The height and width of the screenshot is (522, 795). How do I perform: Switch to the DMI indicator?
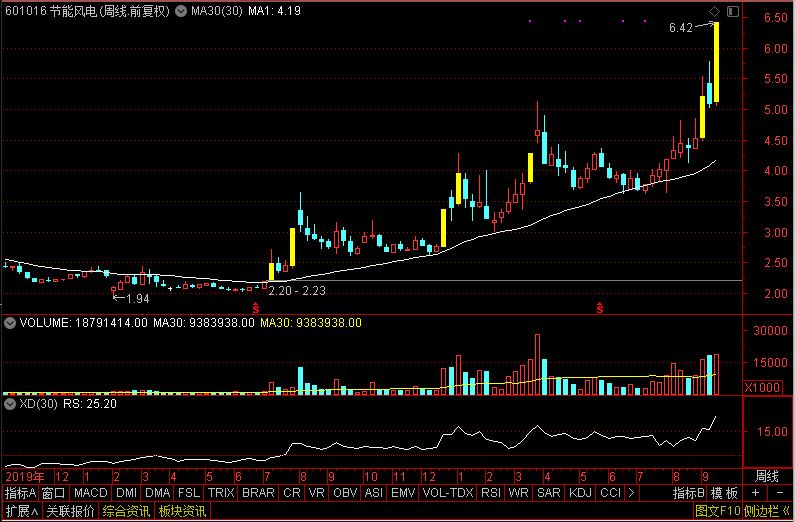[126, 493]
